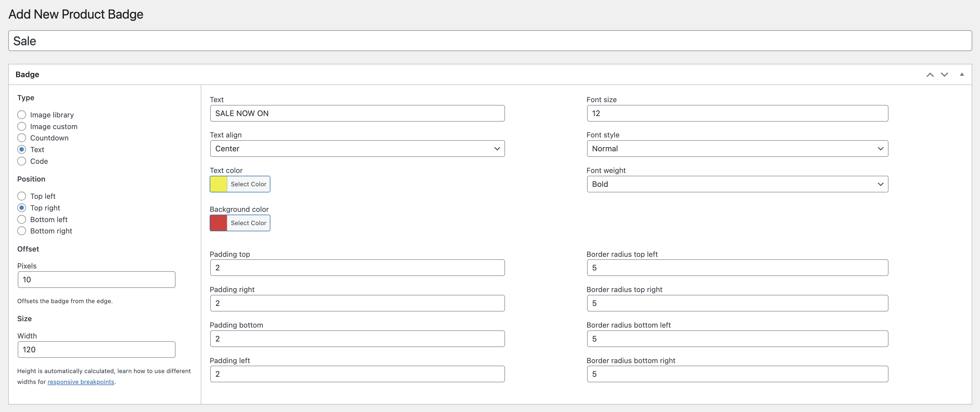This screenshot has height=412, width=980.
Task: Click the red Background color swatch
Action: tap(218, 223)
